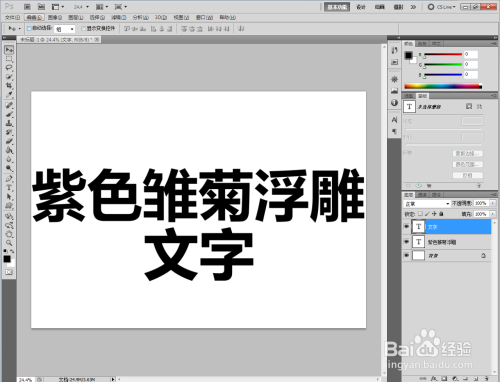Close the document tab
This screenshot has height=382, width=500.
pyautogui.click(x=96, y=40)
